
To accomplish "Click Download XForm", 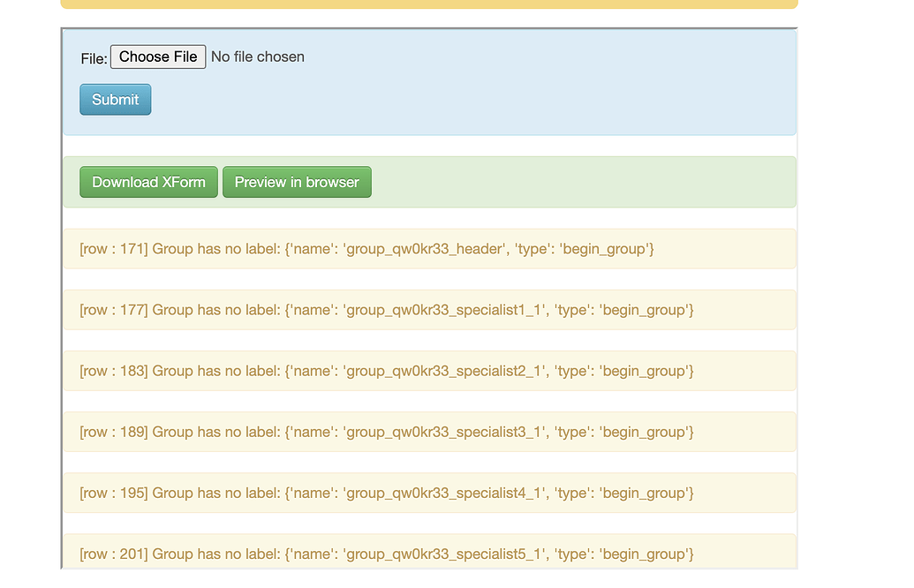I will [x=148, y=182].
